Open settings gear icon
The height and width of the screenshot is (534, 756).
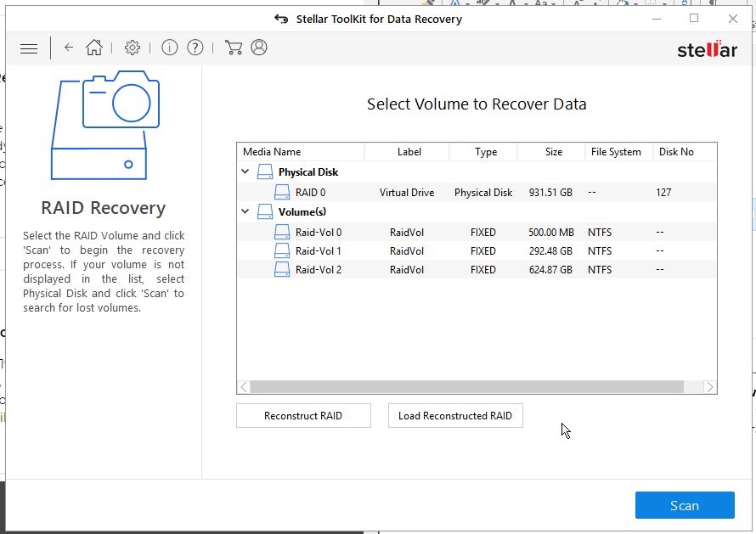coord(133,48)
